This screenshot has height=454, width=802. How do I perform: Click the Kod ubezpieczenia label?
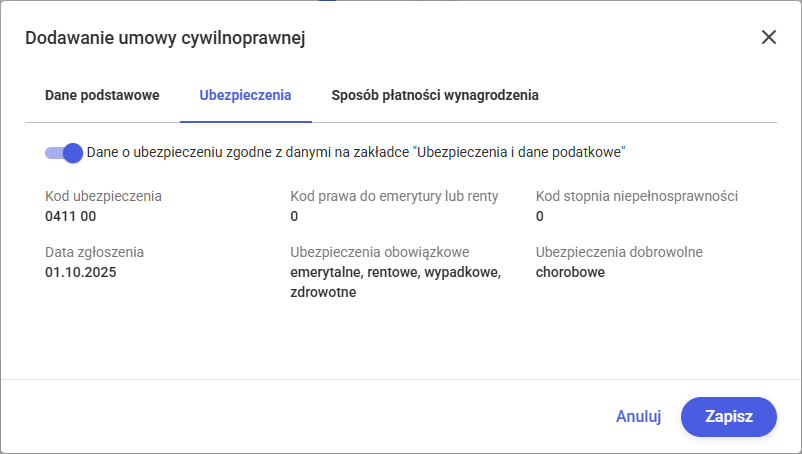tap(103, 196)
